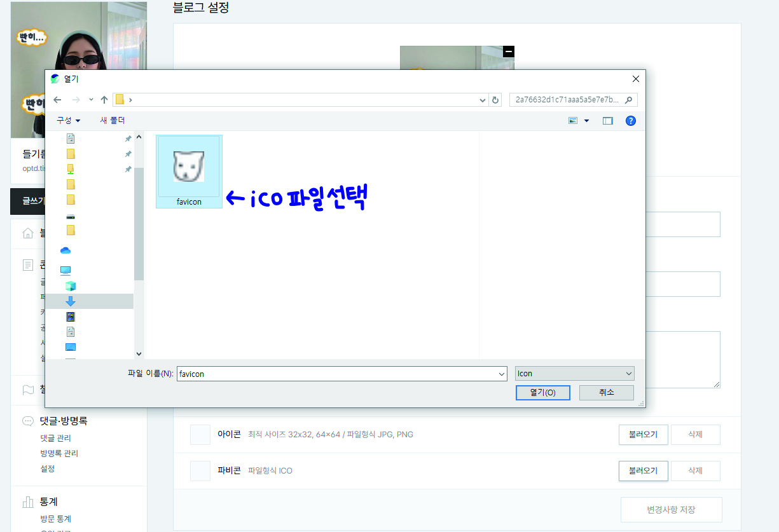Remove blog image with the minus icon
This screenshot has height=532, width=779.
508,51
